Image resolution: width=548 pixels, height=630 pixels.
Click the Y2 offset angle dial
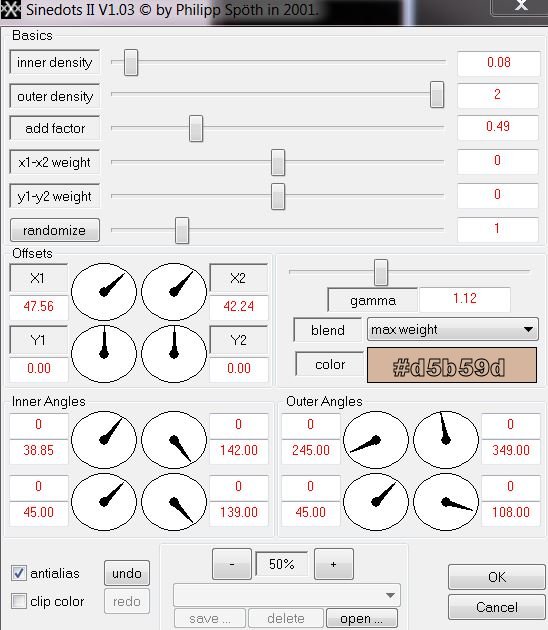(174, 354)
